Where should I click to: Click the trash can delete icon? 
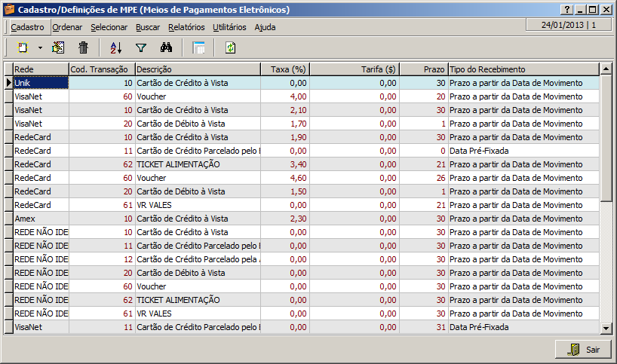coord(84,47)
